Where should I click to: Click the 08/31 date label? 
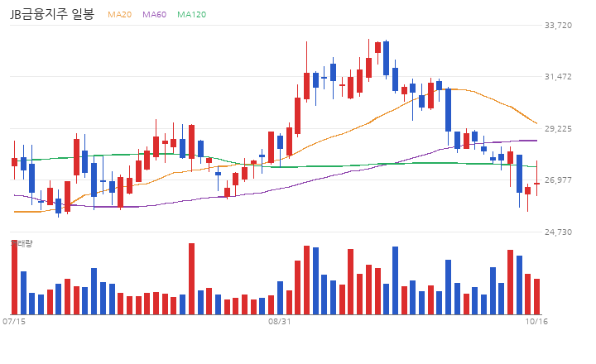pyautogui.click(x=280, y=322)
